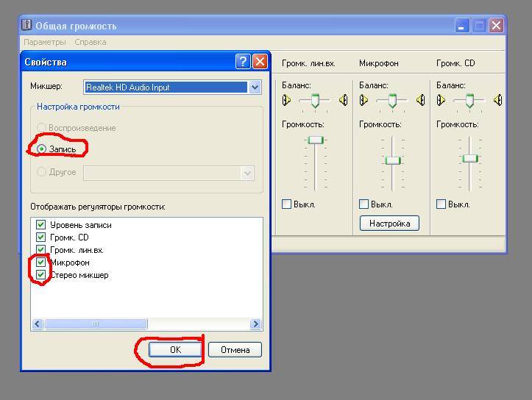The image size is (532, 400).
Task: Minimize the Общая громкость window
Action: click(462, 26)
